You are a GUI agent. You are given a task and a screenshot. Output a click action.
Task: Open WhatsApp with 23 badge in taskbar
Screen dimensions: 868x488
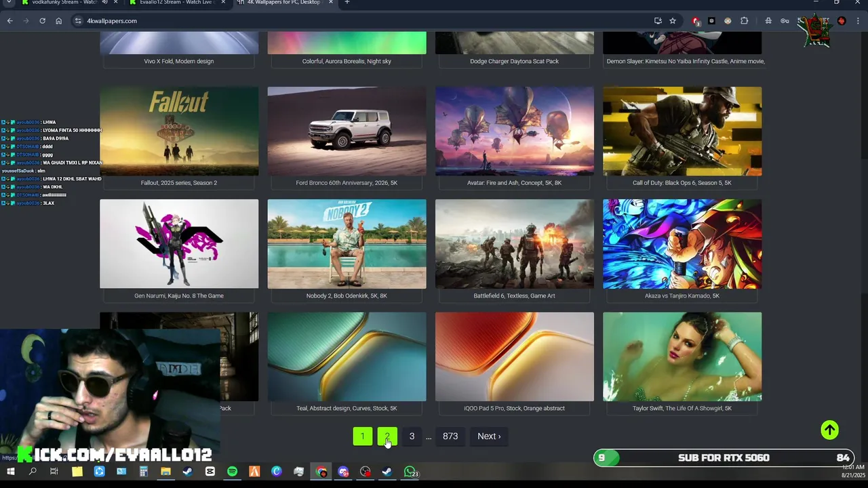(x=410, y=472)
